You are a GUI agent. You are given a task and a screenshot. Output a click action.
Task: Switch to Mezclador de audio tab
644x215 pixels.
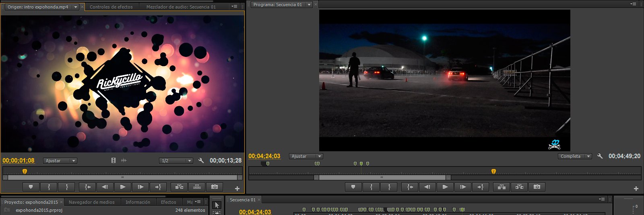[x=181, y=7]
